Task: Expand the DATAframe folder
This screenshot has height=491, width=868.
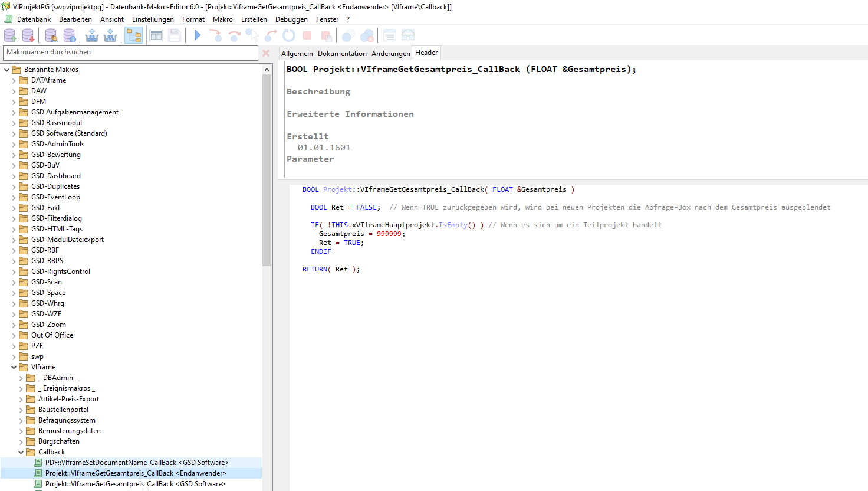Action: tap(14, 80)
